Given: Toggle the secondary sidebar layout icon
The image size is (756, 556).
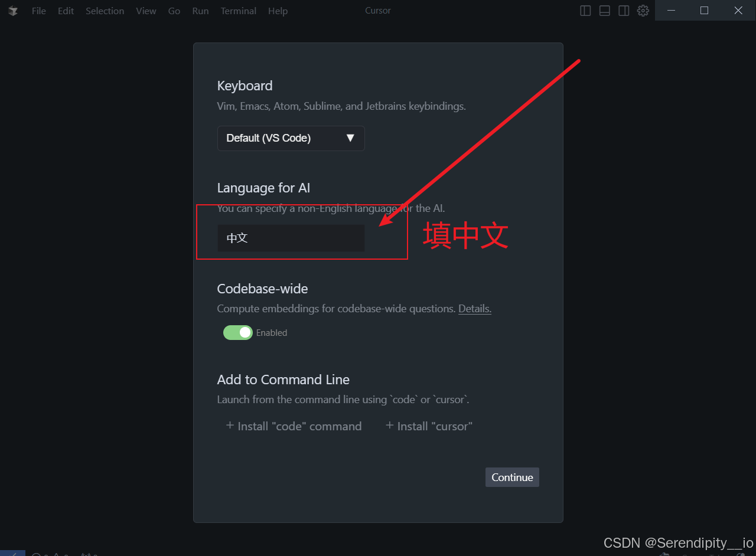Looking at the screenshot, I should coord(624,11).
